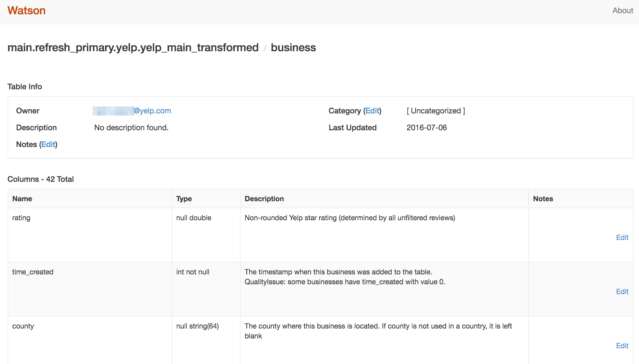The width and height of the screenshot is (639, 364).
Task: Click the Uncategorized category value
Action: (436, 111)
